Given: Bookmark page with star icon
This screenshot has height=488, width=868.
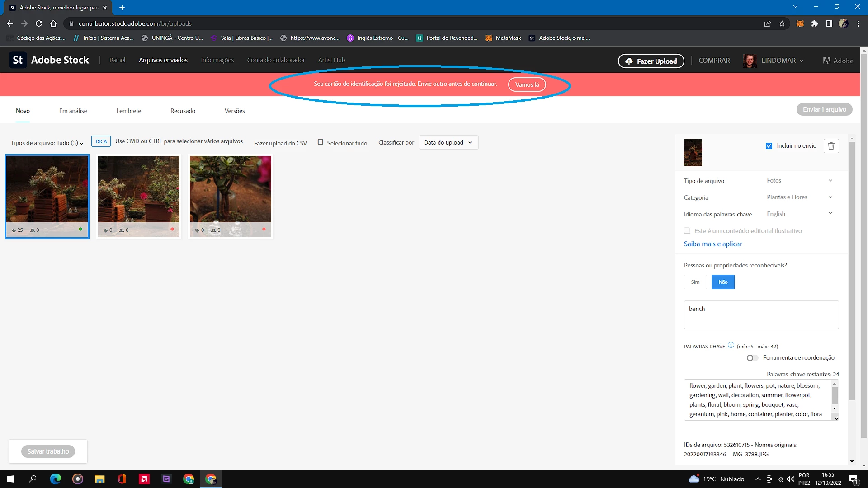Looking at the screenshot, I should tap(782, 23).
